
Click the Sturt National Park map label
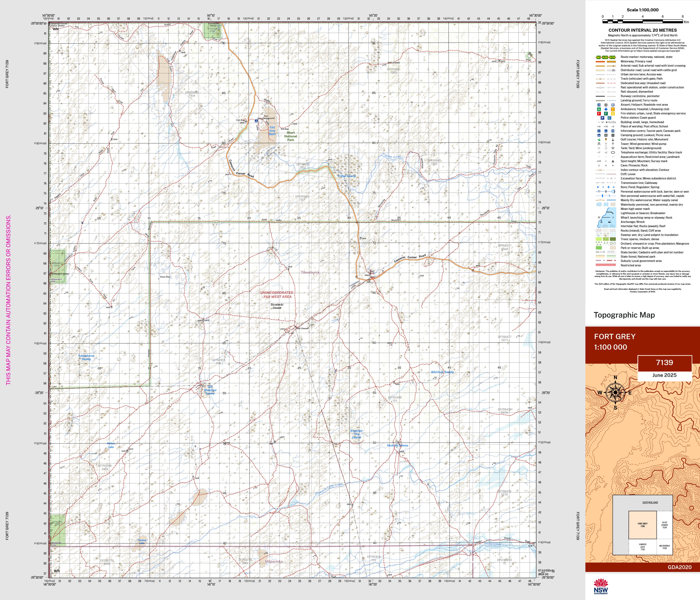point(291,136)
